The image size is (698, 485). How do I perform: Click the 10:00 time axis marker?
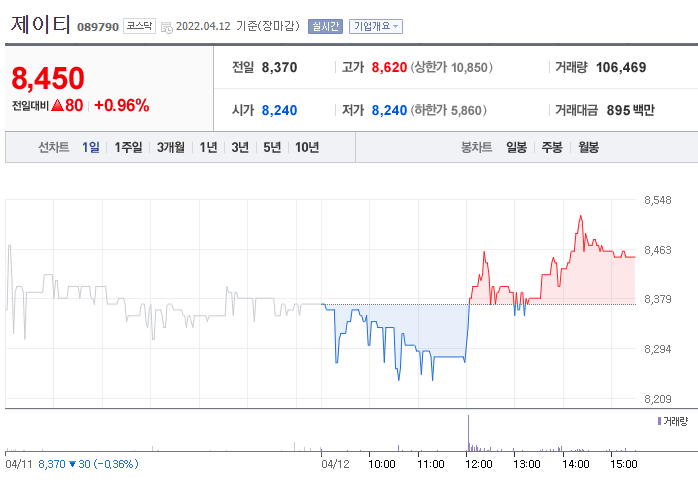(382, 464)
